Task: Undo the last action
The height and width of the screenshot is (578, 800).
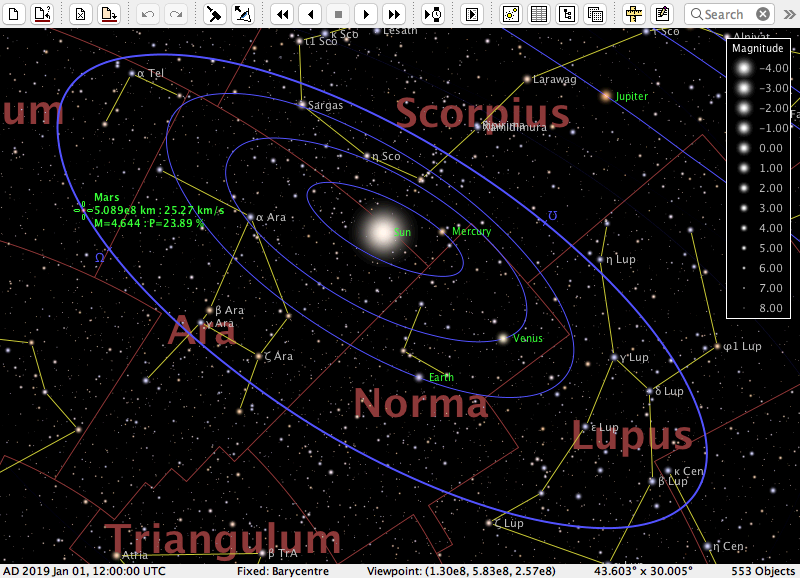Action: tap(147, 13)
